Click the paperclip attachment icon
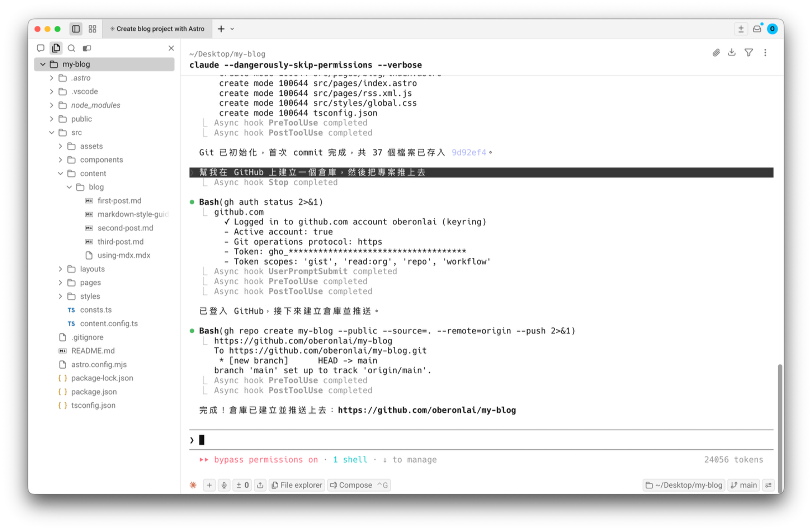 tap(716, 52)
